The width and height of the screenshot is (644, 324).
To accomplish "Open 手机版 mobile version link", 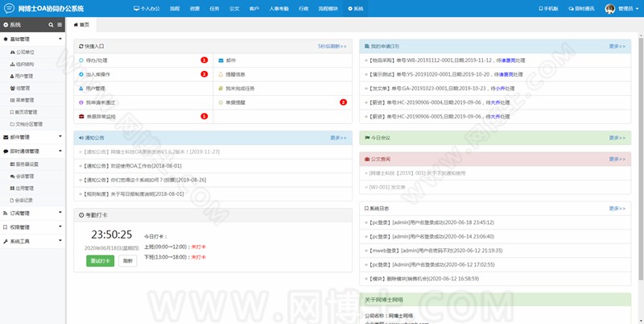I will [x=549, y=9].
